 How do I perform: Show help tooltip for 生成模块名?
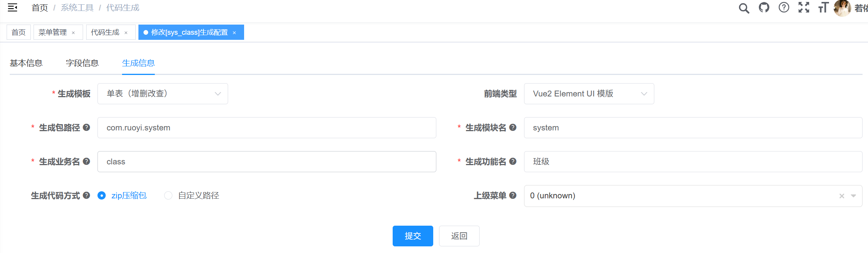tap(513, 127)
